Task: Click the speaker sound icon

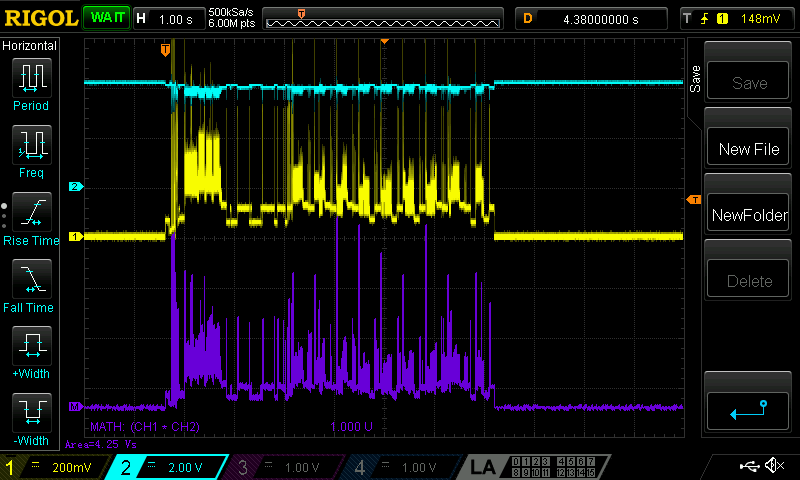Action: tap(773, 466)
